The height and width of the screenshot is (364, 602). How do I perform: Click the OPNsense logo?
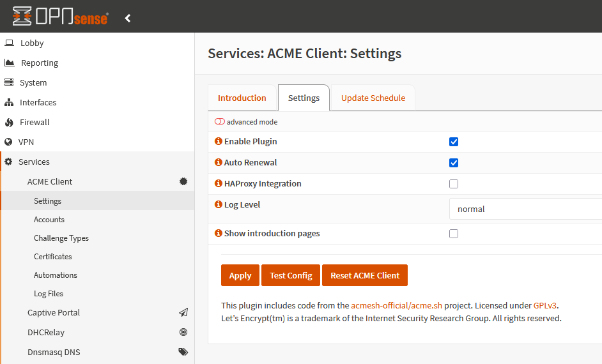[60, 17]
